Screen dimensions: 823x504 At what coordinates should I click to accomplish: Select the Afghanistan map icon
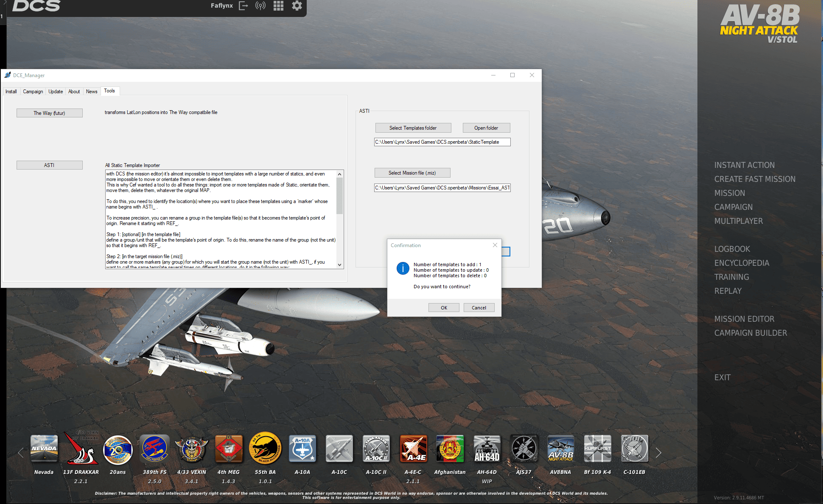[450, 448]
